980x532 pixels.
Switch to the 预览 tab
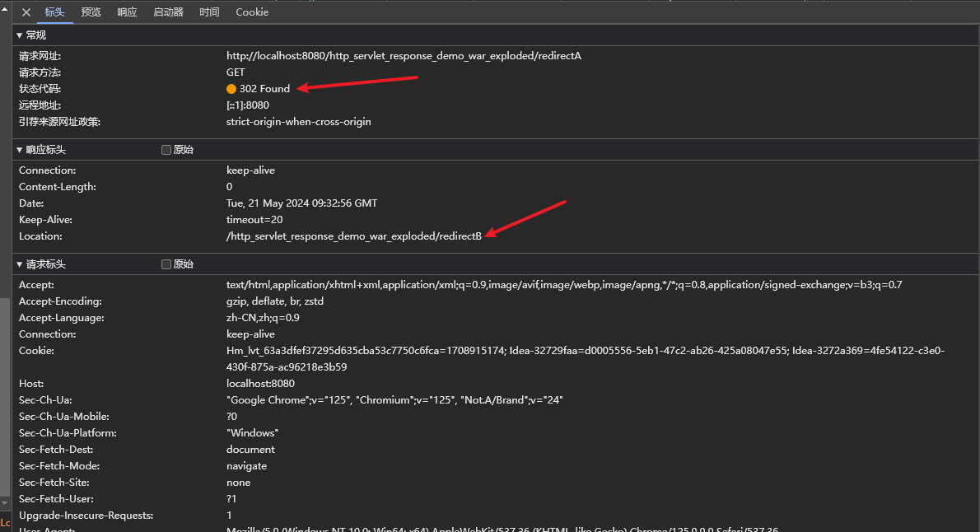point(91,12)
